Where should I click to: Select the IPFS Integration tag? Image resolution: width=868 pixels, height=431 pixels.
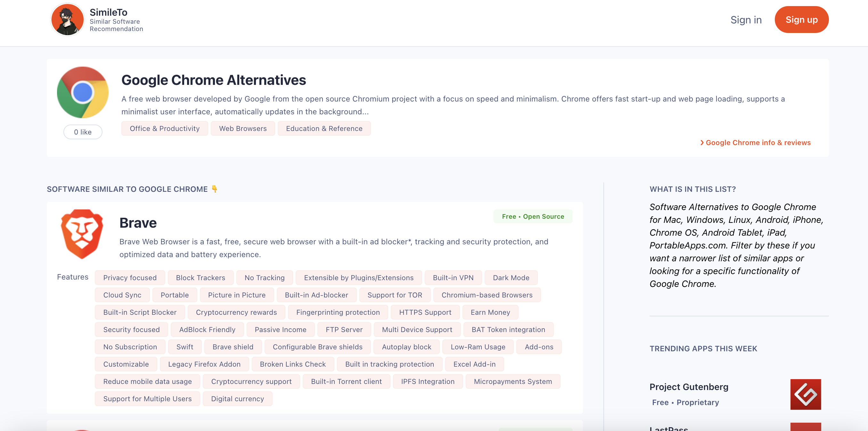pos(428,381)
